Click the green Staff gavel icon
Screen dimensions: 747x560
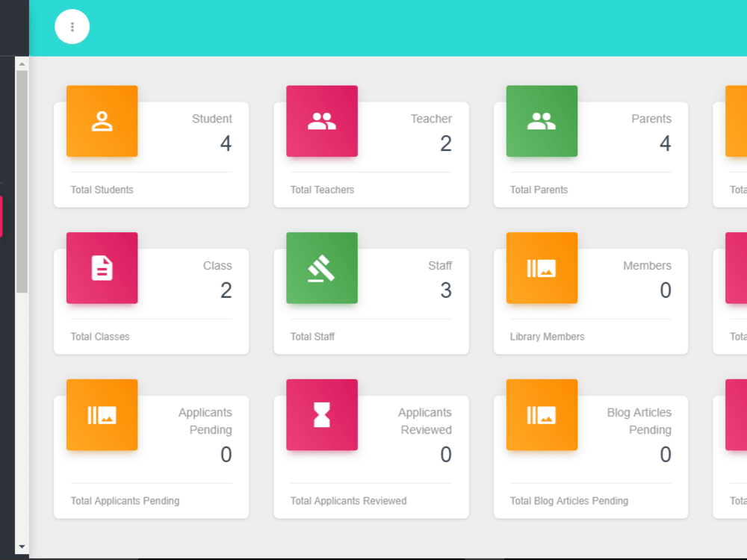pyautogui.click(x=322, y=267)
